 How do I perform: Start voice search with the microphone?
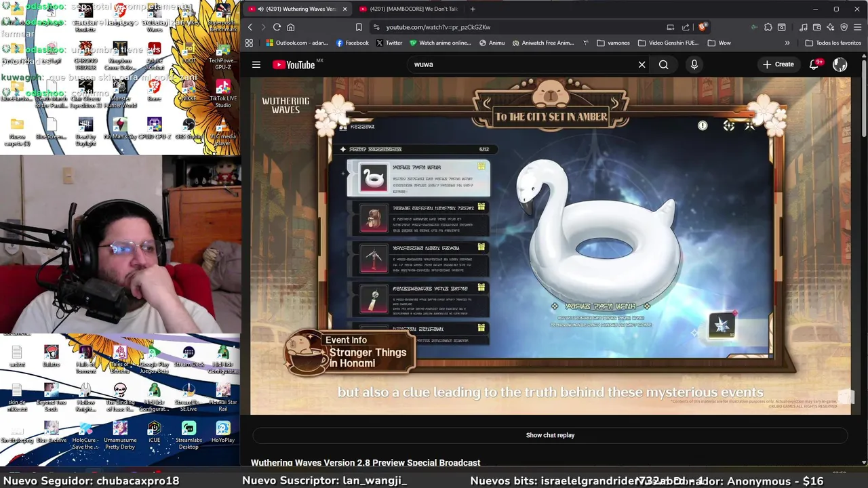point(694,64)
